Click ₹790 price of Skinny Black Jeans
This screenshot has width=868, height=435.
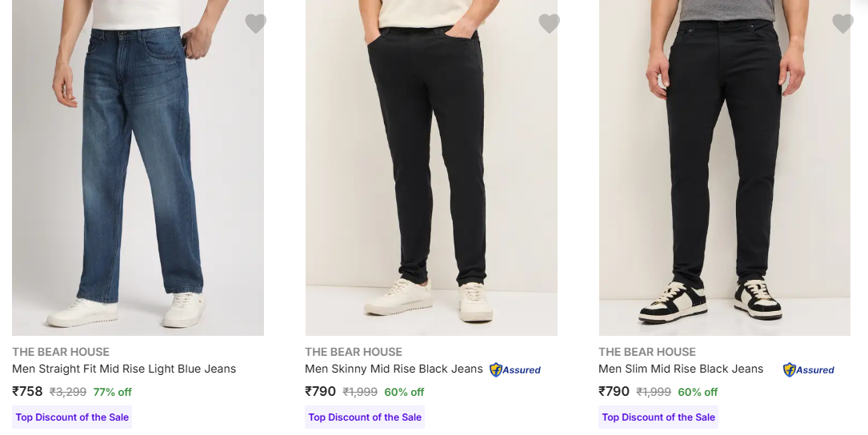321,391
